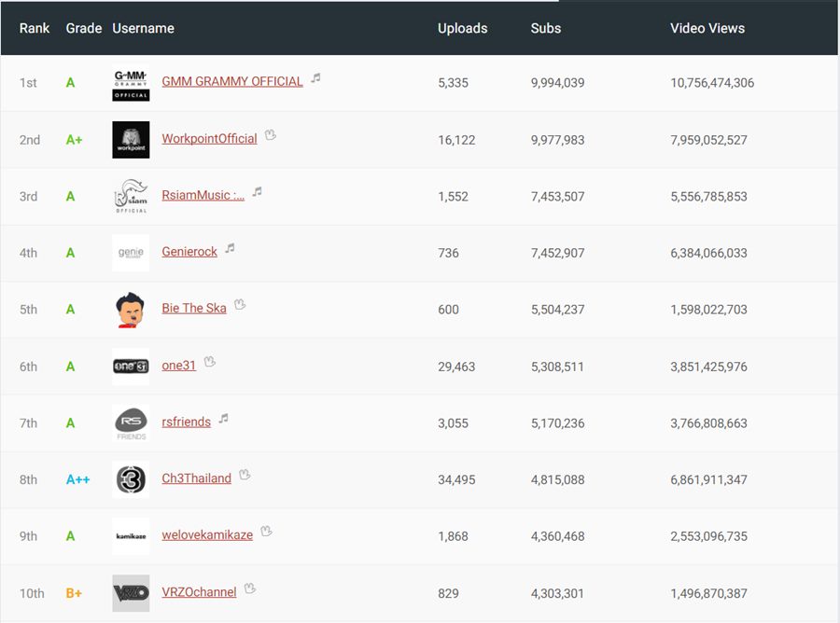Click the A++ grade for Ch3Thailand
The height and width of the screenshot is (623, 840).
coord(77,479)
